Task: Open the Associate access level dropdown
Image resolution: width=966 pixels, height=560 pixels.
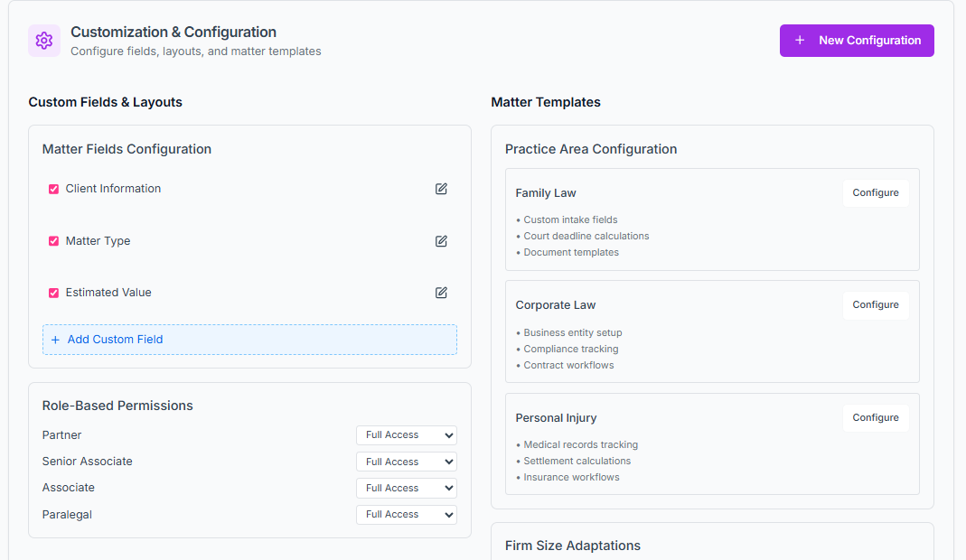Action: tap(406, 488)
